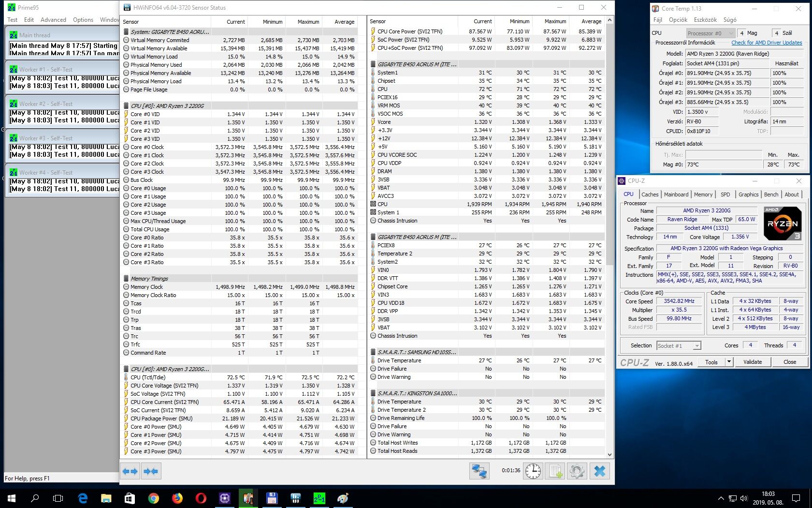Screen dimensions: 812x508
Task: Open Task View on taskbar
Action: click(58, 498)
